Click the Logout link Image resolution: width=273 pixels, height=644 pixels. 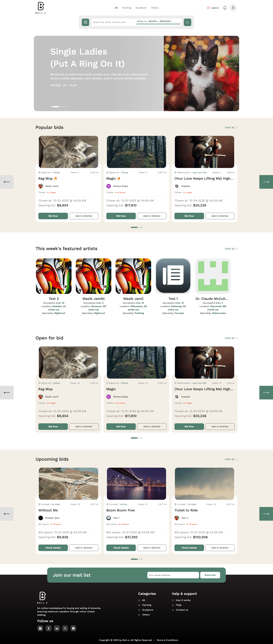pyautogui.click(x=213, y=8)
